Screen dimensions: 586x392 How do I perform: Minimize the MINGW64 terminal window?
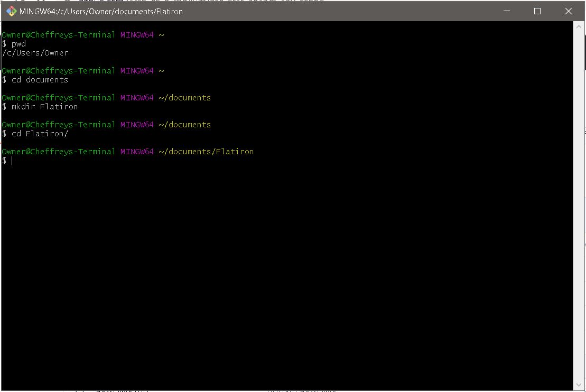(506, 11)
